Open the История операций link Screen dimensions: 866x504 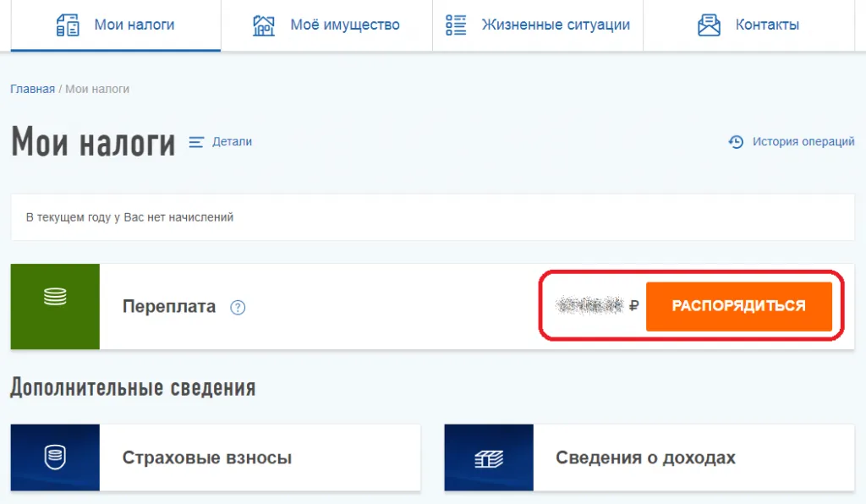pos(803,142)
